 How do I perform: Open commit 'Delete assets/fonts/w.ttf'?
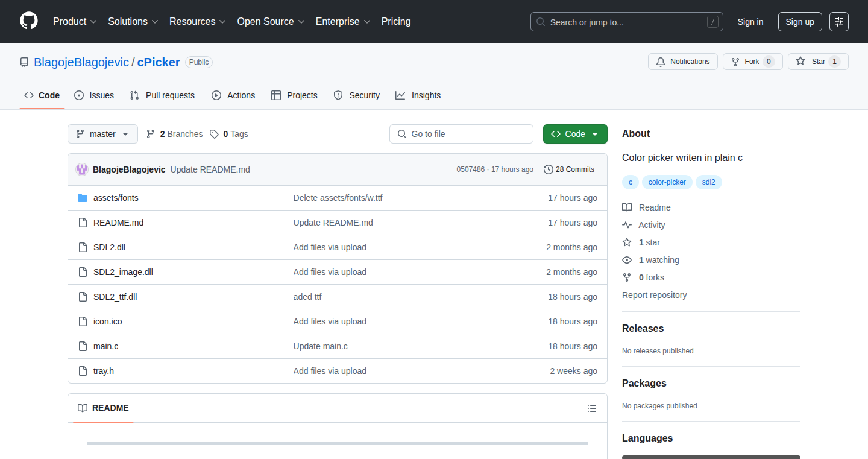[338, 198]
